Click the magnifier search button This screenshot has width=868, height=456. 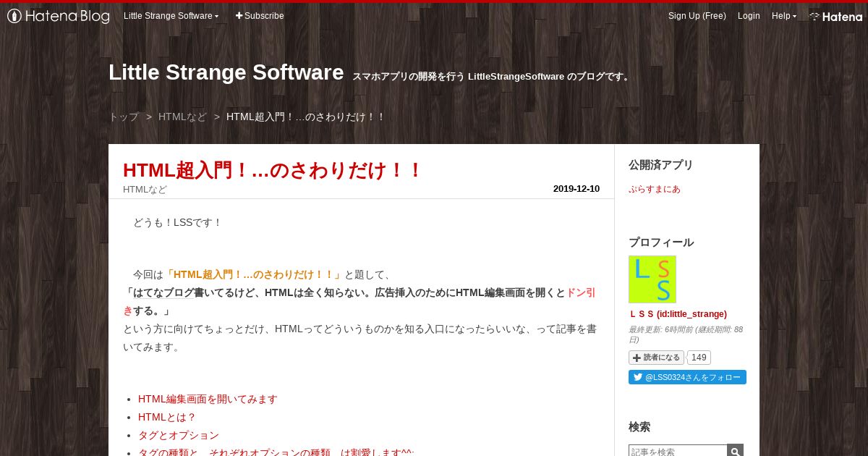point(735,452)
